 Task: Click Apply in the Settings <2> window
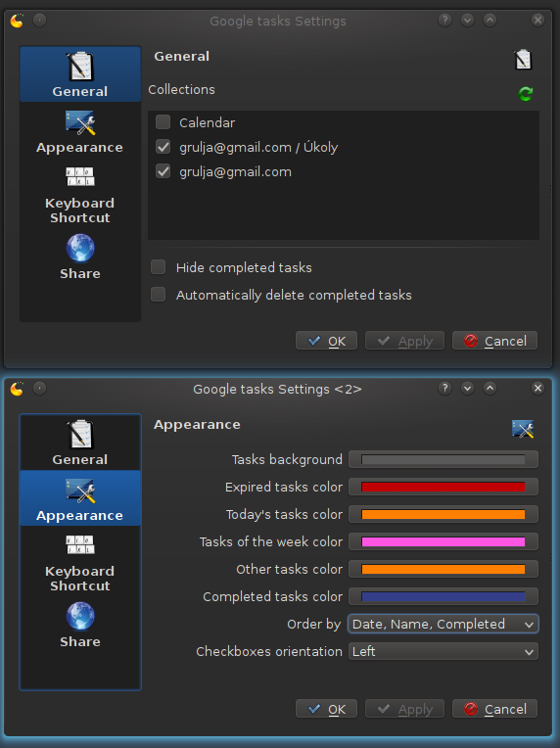404,709
